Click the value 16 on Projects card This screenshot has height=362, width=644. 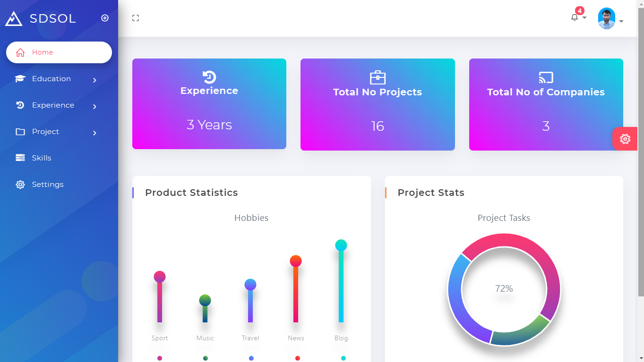[378, 126]
